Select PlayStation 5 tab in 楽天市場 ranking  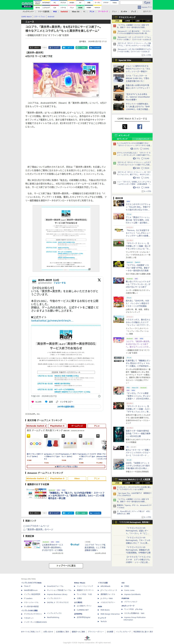57,426
